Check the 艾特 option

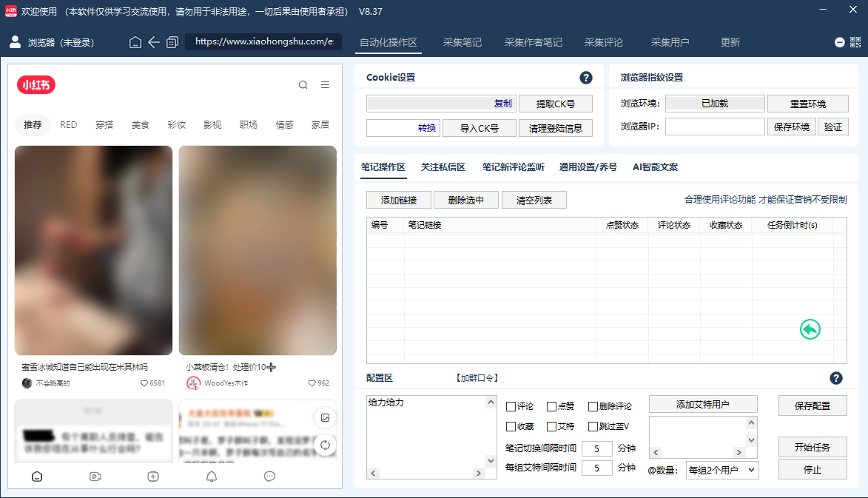pos(551,427)
